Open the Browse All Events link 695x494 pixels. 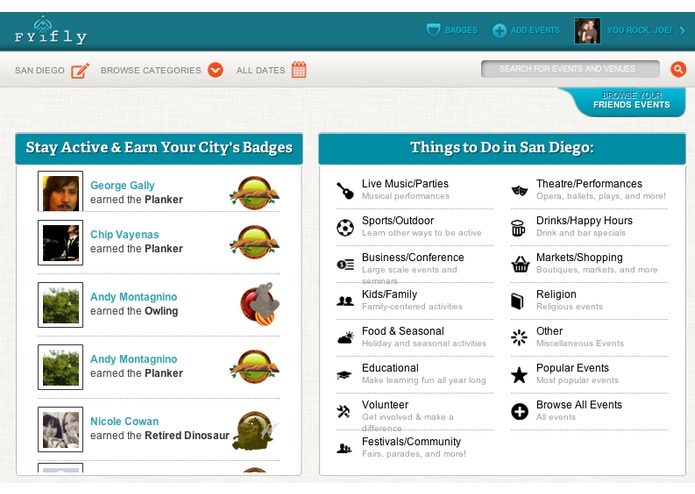click(x=579, y=405)
